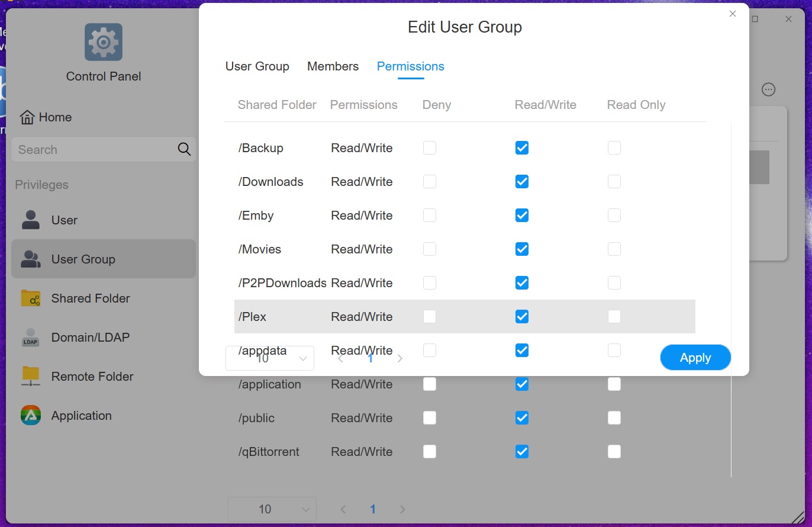Uncheck Read/Write for the /Backup folder

click(x=522, y=148)
